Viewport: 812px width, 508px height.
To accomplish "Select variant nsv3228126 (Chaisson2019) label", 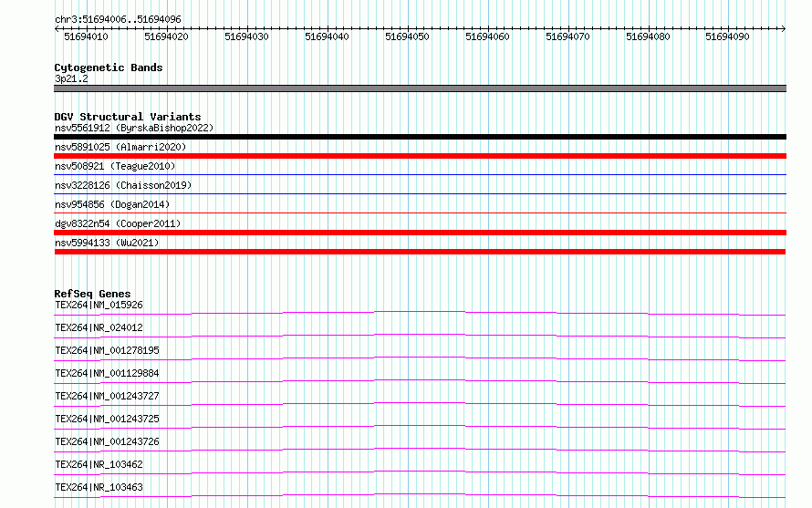I will [123, 185].
